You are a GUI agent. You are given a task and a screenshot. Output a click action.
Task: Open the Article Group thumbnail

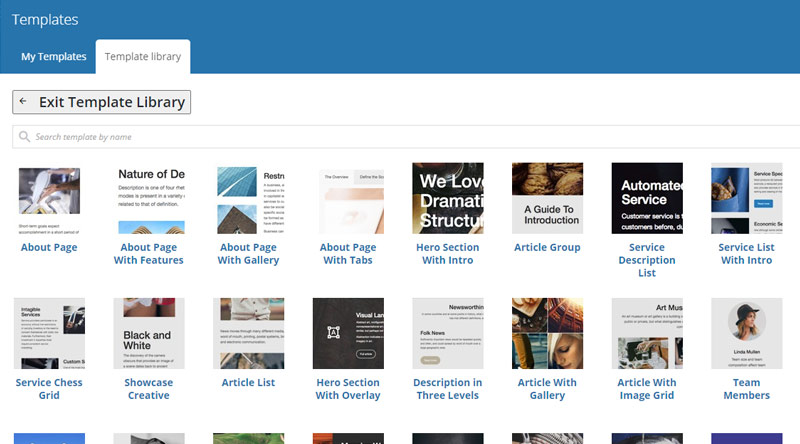(547, 199)
